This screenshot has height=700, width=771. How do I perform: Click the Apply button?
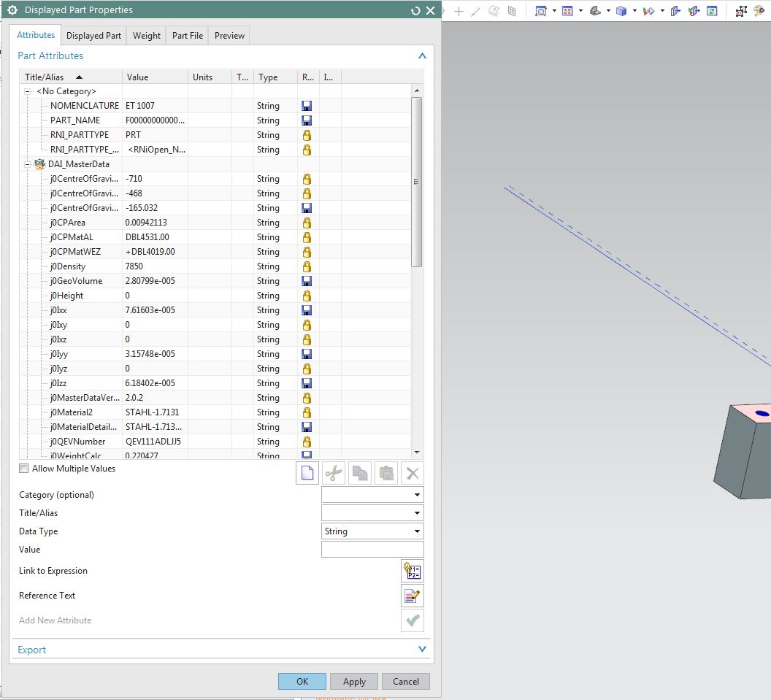click(354, 681)
